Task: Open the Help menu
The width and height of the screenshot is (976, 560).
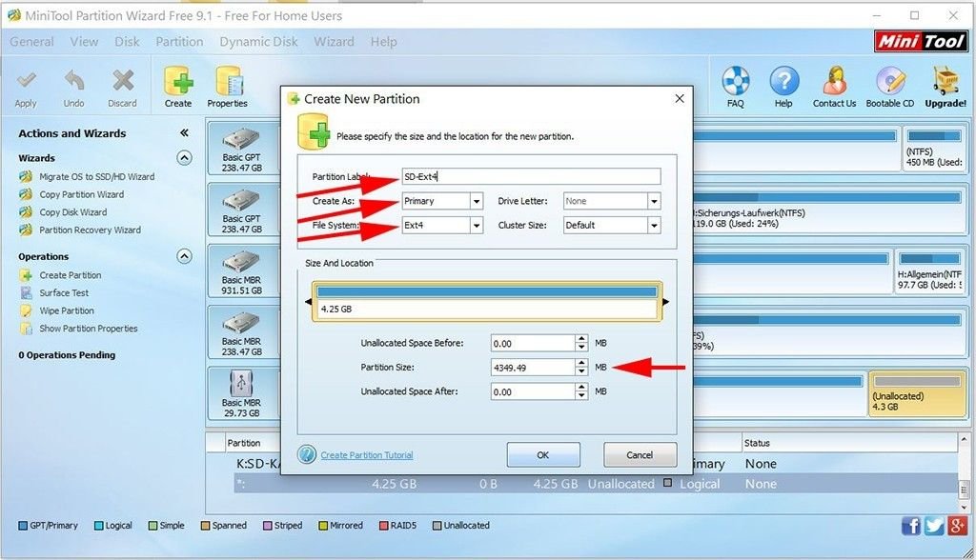Action: (383, 42)
